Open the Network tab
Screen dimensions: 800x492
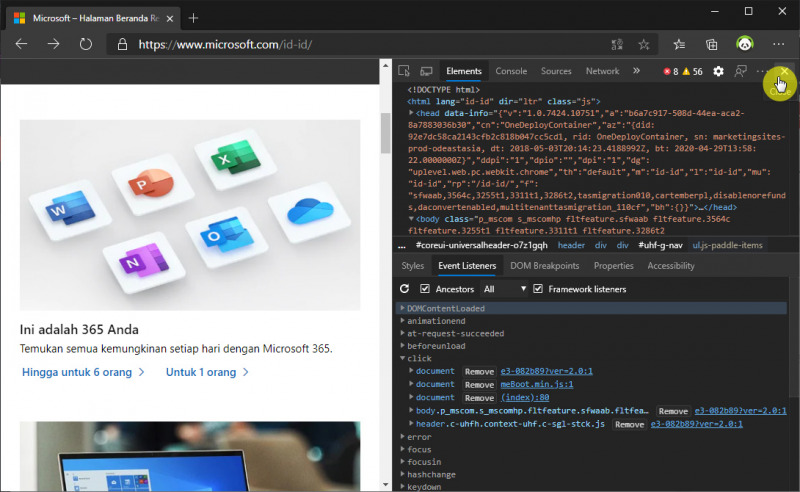click(x=602, y=71)
